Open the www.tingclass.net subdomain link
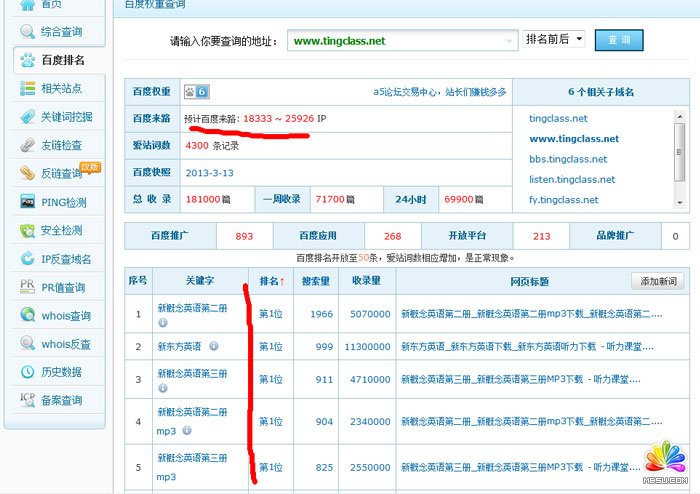The height and width of the screenshot is (494, 700). pyautogui.click(x=574, y=139)
